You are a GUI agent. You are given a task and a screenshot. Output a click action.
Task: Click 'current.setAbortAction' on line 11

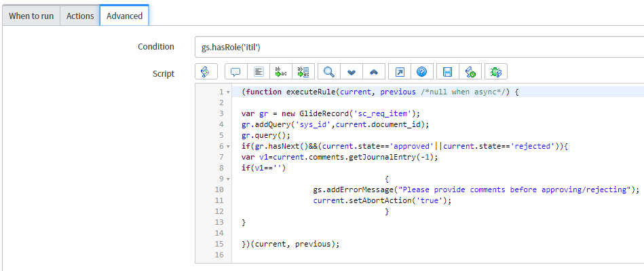point(362,200)
